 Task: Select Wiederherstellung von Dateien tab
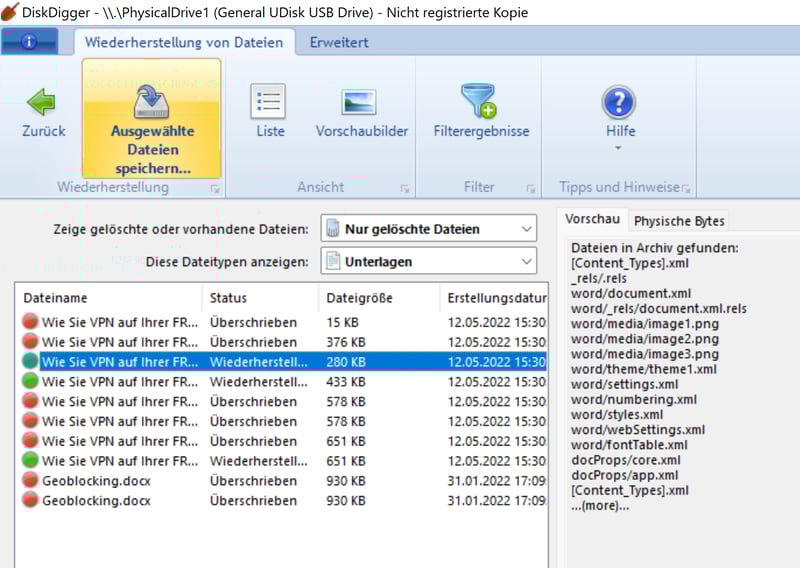tap(184, 42)
